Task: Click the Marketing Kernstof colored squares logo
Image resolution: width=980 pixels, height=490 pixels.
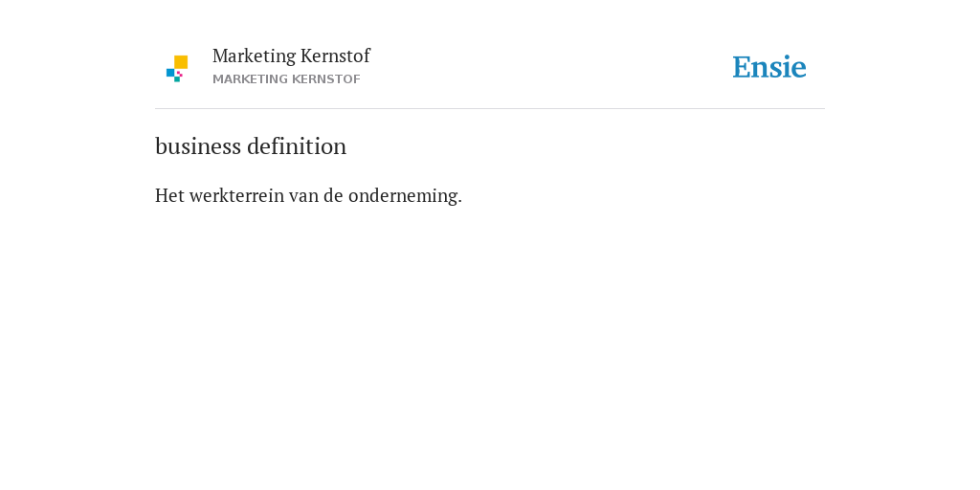Action: point(177,69)
